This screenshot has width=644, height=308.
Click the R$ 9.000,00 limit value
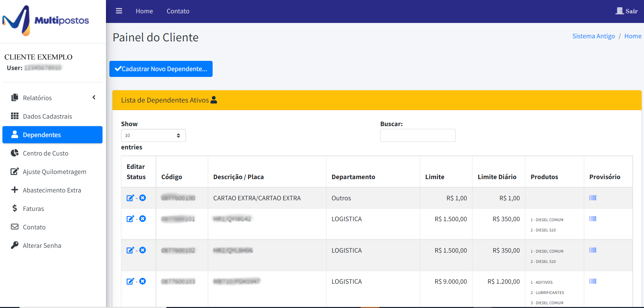tap(451, 281)
